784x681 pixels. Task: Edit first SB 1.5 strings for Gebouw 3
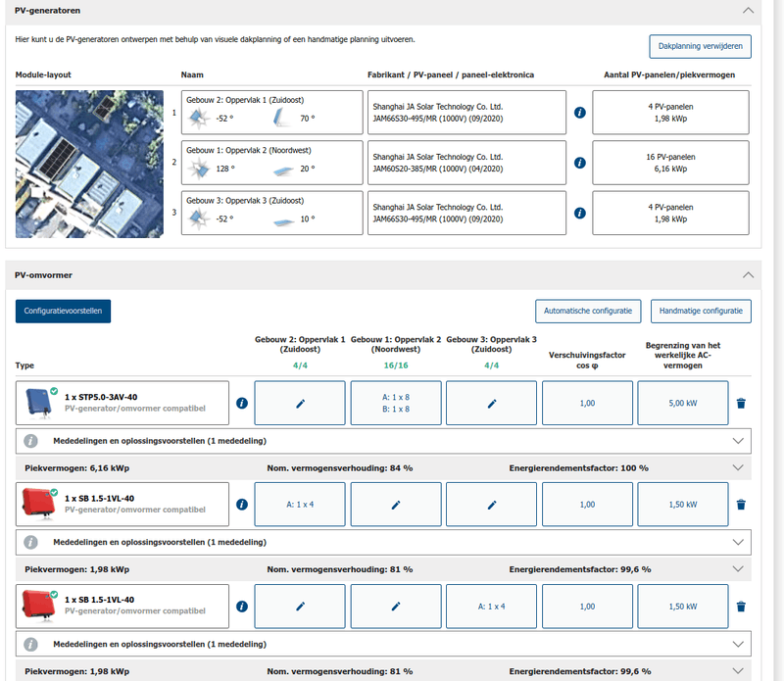coord(492,505)
